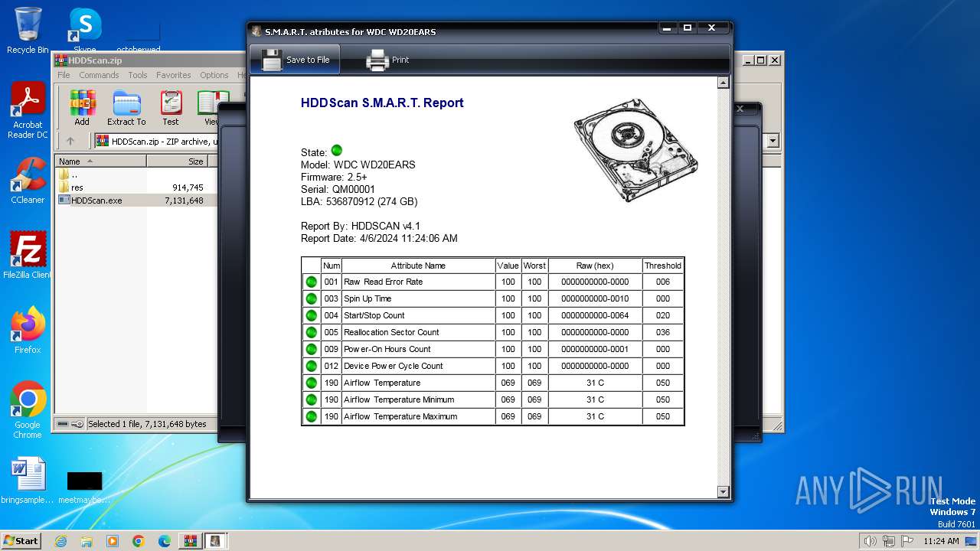Click the Attribute Name column header
Screen dimensions: 980x551
(418, 266)
